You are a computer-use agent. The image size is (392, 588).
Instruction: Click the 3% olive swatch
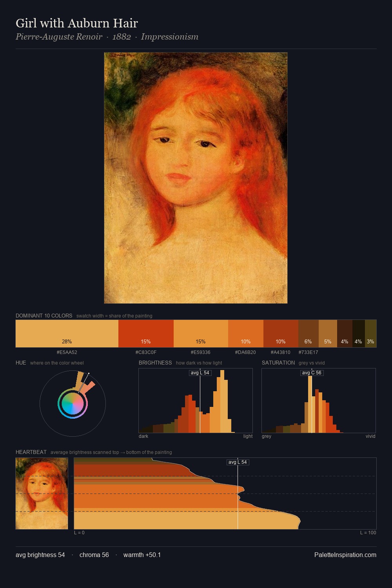click(370, 334)
